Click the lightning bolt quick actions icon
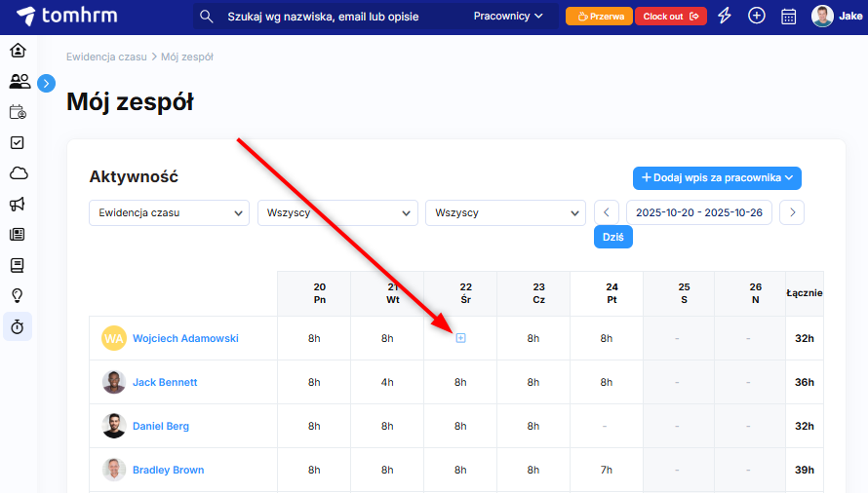 (724, 16)
